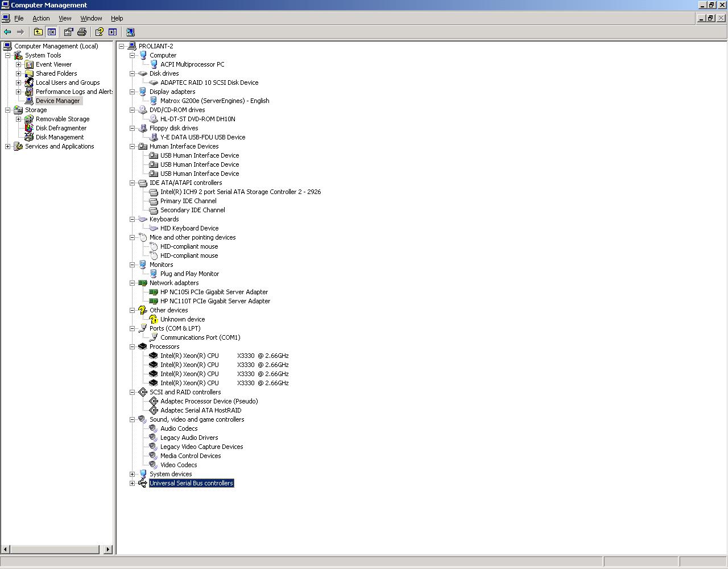The height and width of the screenshot is (569, 728).
Task: Collapse the System Tools tree node
Action: click(x=8, y=55)
